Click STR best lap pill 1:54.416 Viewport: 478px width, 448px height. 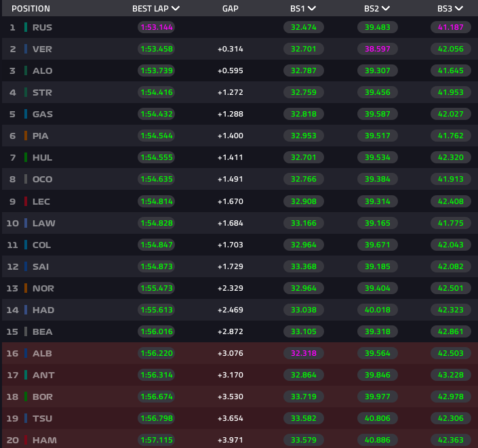coord(156,93)
